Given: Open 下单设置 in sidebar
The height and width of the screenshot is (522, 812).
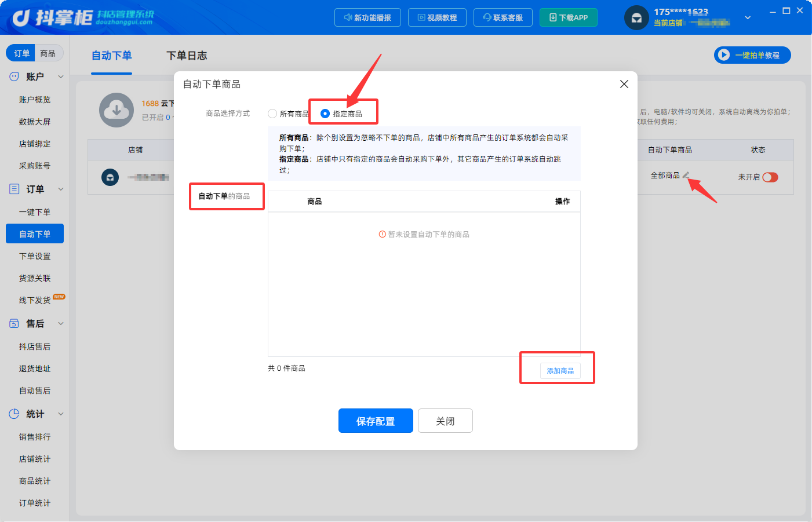Looking at the screenshot, I should coord(35,256).
